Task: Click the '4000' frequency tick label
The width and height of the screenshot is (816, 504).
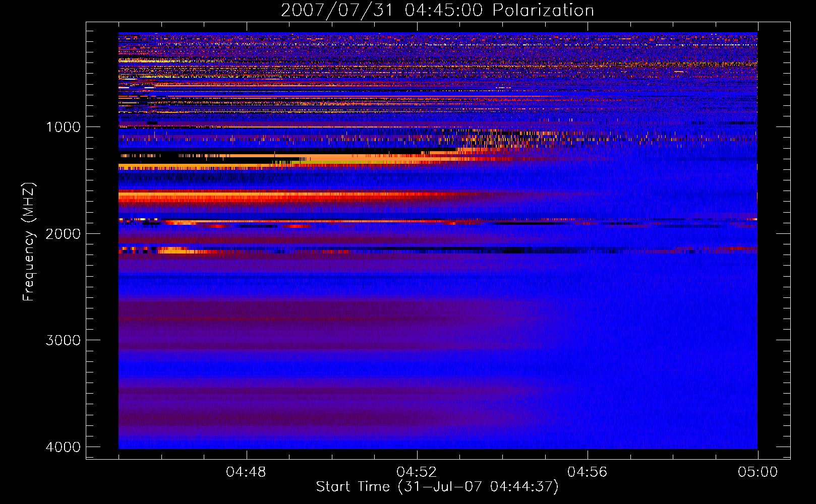Action: point(63,447)
